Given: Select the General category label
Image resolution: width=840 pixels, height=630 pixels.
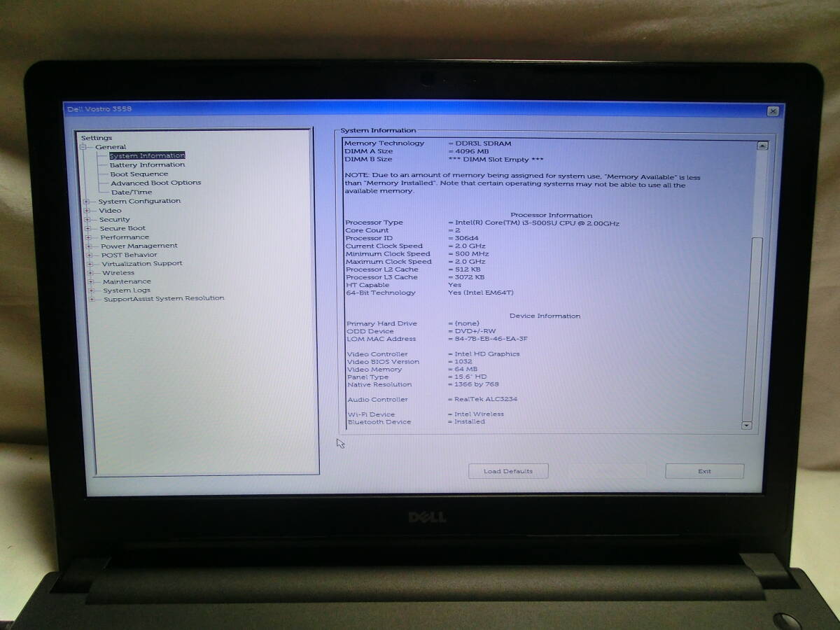Looking at the screenshot, I should coord(111,147).
